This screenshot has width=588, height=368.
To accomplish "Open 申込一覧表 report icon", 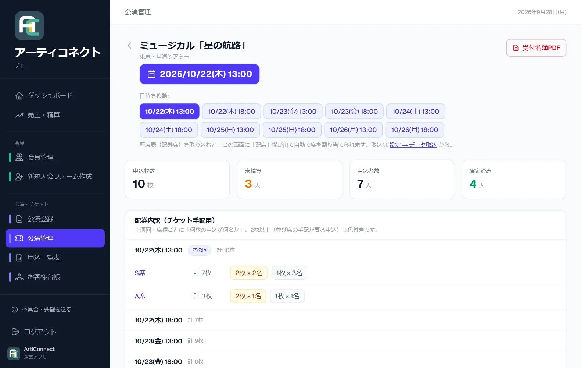I will tap(19, 258).
